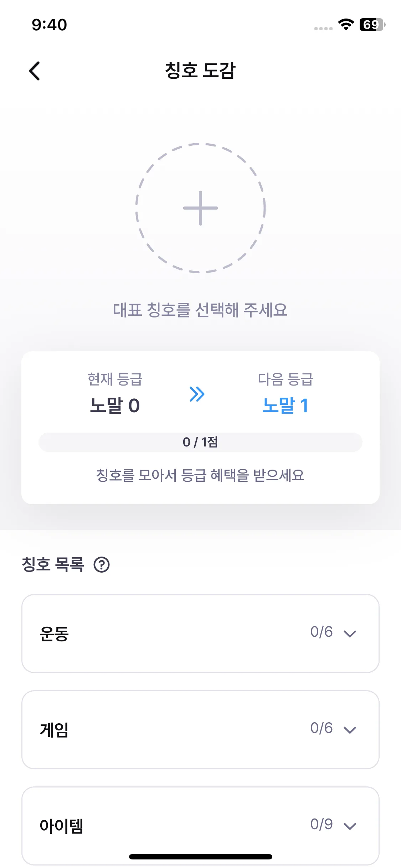Open the 운동 title list row
The height and width of the screenshot is (868, 401).
(200, 633)
